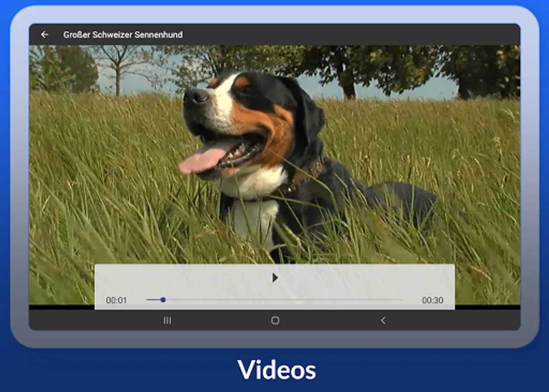Click the 00:01 elapsed time label

[116, 300]
